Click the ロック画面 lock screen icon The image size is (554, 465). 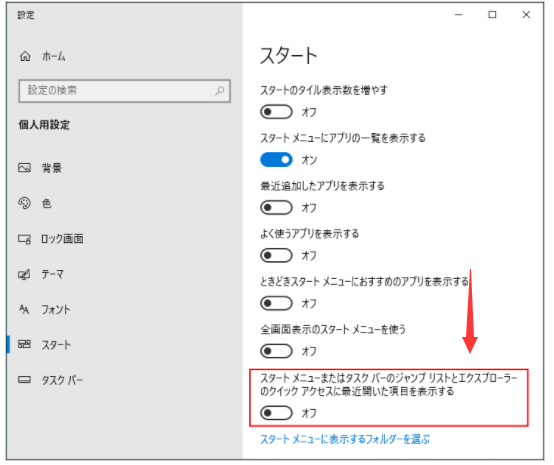coord(24,239)
